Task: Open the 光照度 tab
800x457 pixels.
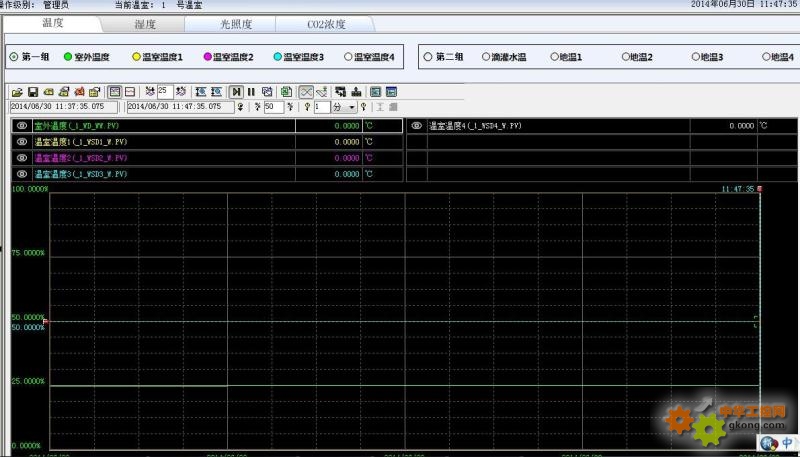Action: [236, 22]
